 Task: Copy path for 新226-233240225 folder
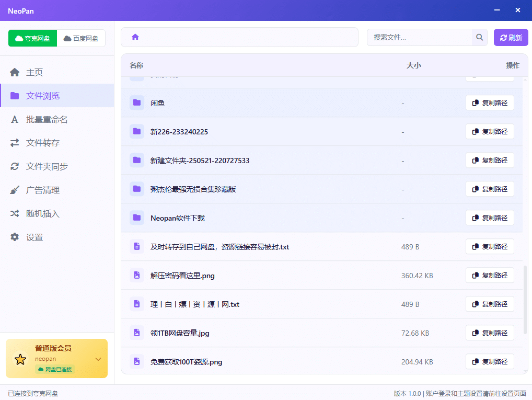tap(490, 132)
